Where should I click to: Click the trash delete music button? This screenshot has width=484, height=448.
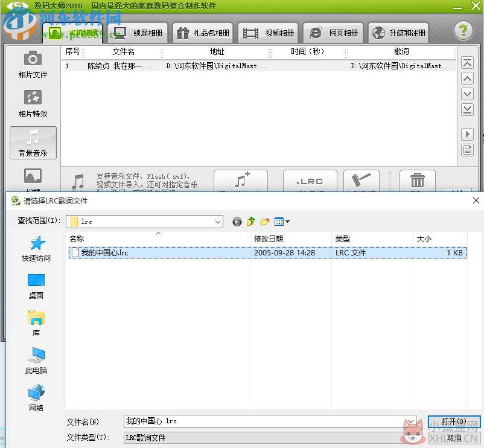418,181
